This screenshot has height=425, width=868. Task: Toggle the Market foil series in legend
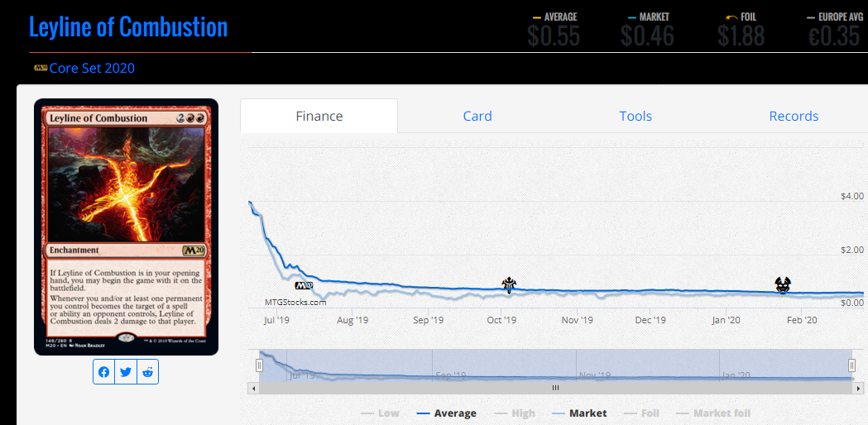click(x=713, y=413)
